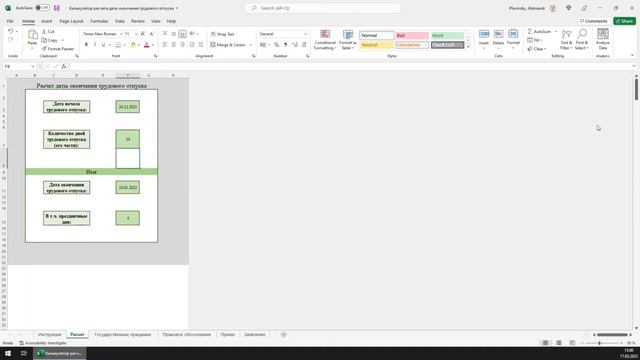Toggle Wrap Text
The image size is (640, 360).
(223, 34)
